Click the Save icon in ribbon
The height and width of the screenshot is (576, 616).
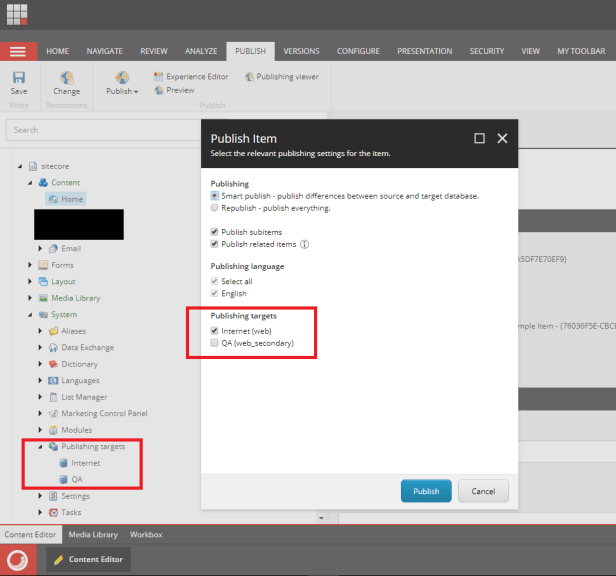(18, 81)
